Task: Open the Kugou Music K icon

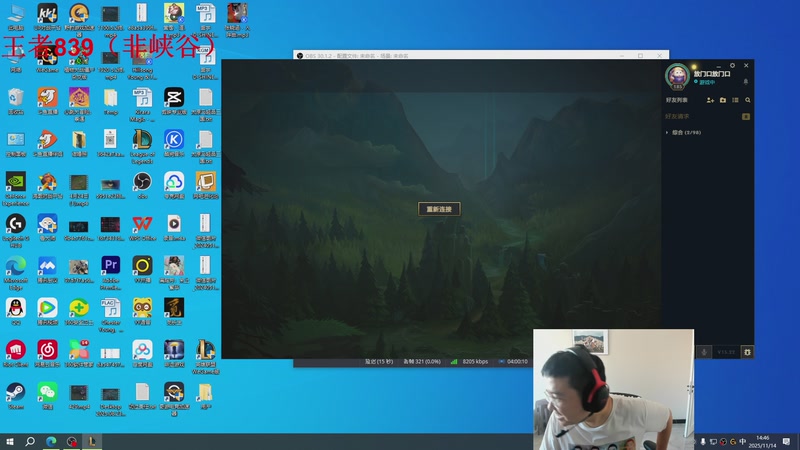Action: (174, 143)
